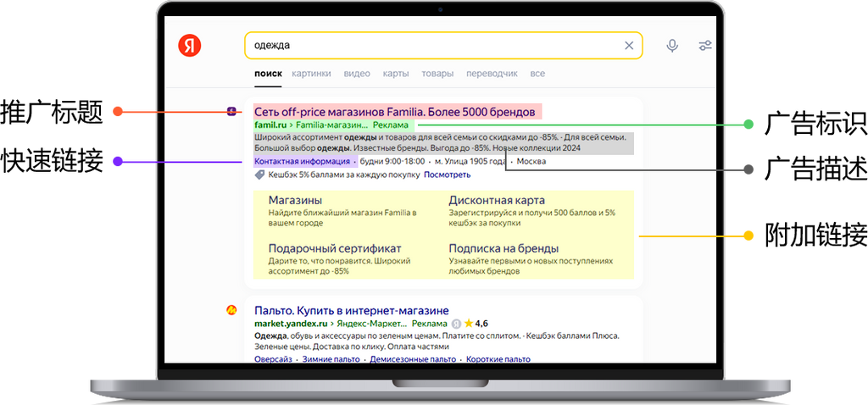Go to the "карты" tab

pyautogui.click(x=396, y=74)
